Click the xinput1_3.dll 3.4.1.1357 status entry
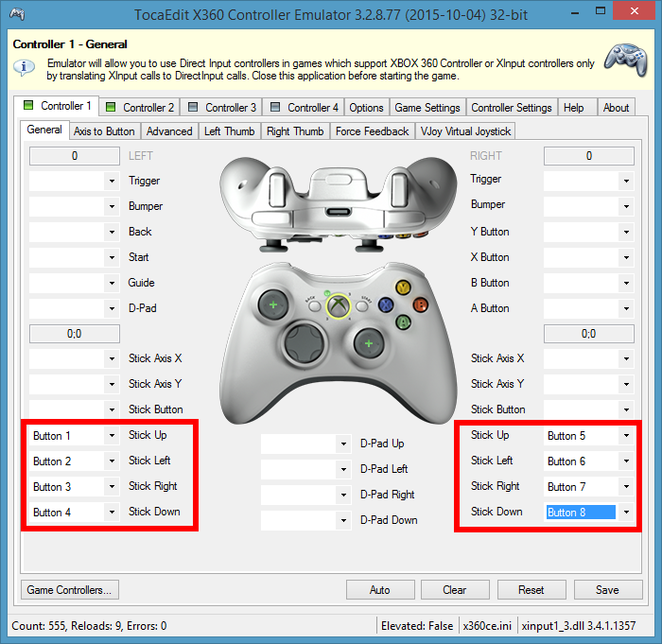The image size is (662, 644). coord(579,626)
